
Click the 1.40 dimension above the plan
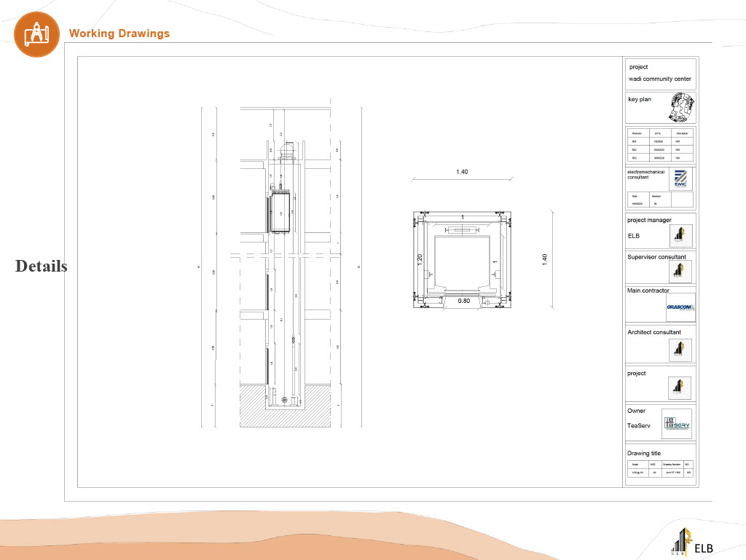tap(461, 172)
